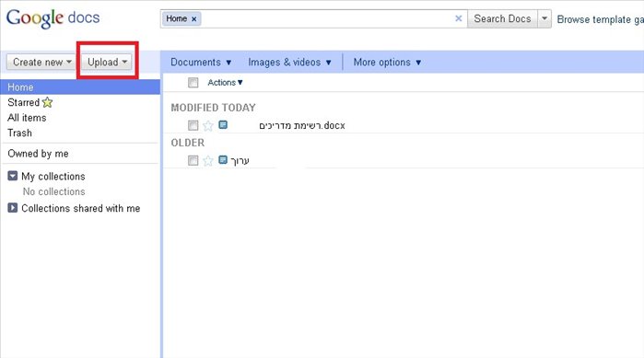Remove the Home filter chip
Screen dimensions: 644x358
tap(193, 18)
